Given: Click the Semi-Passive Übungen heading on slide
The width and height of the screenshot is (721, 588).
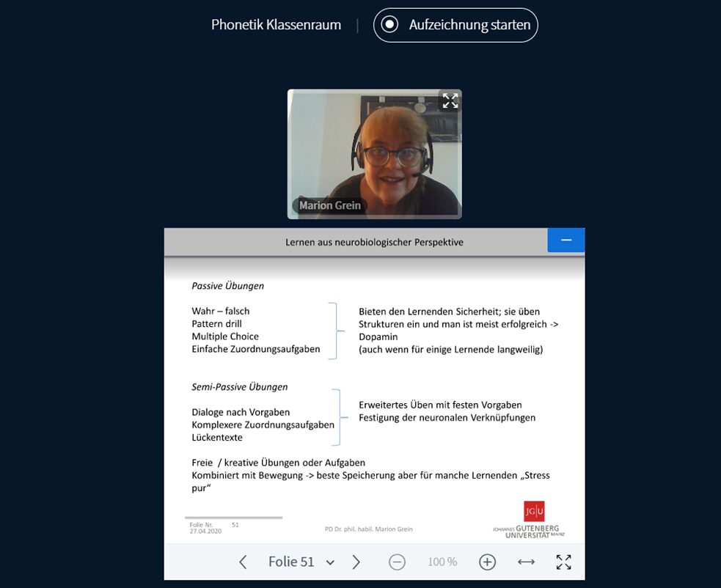Looking at the screenshot, I should coord(239,386).
